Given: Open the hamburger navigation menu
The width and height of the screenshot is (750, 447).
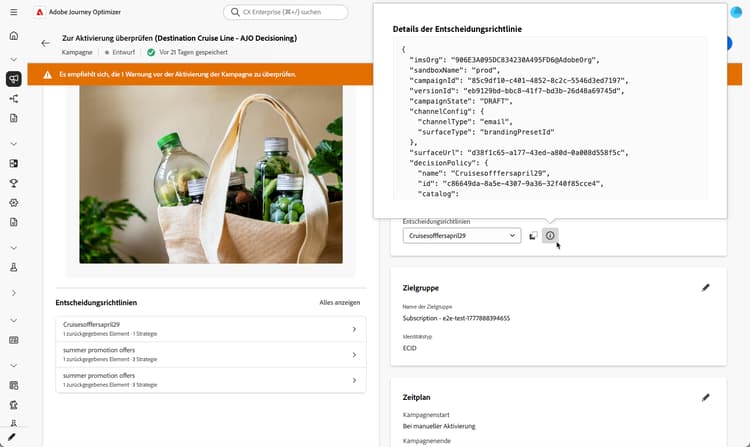Looking at the screenshot, I should pos(13,12).
